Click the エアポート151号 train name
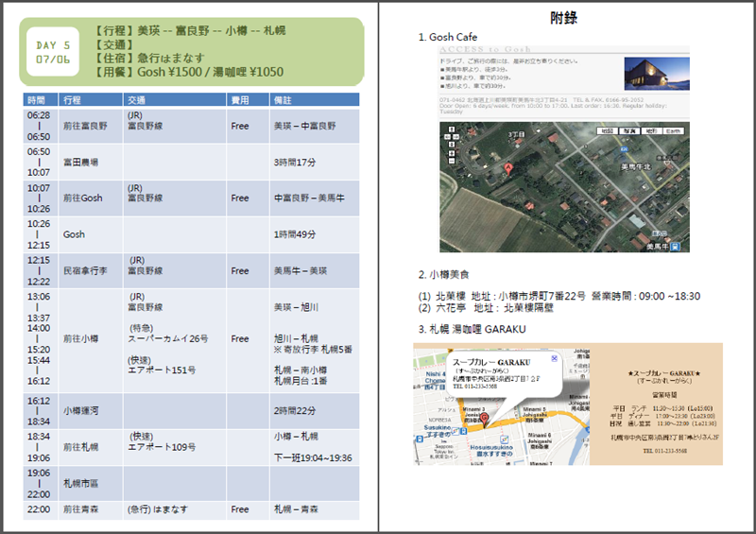 click(x=162, y=370)
